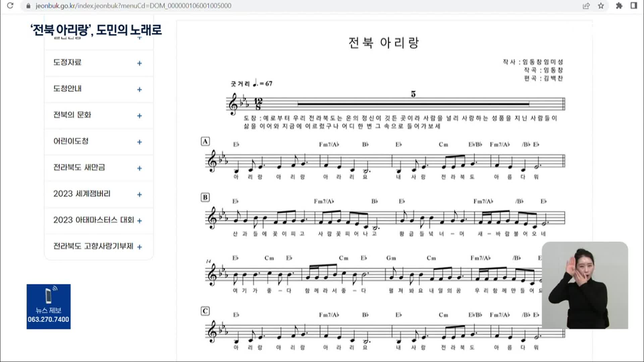Open the 전라북도 고향사랑기부제 menu item

[93, 246]
